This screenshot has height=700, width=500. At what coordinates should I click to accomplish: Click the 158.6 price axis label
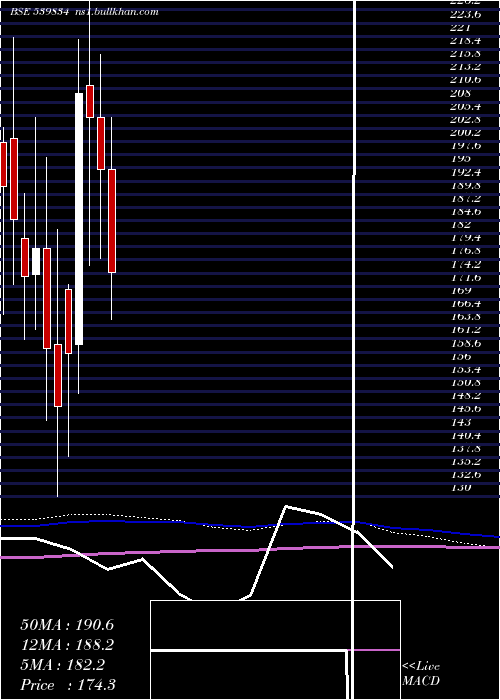[x=465, y=343]
